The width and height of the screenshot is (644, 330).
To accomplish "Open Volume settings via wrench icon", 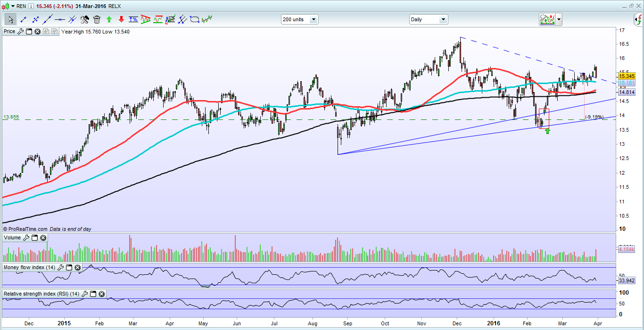I will pyautogui.click(x=26, y=238).
